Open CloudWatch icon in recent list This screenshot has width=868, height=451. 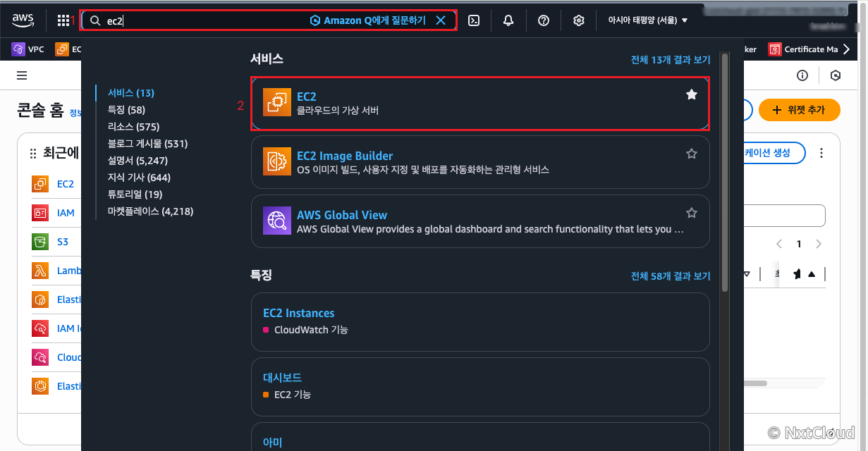(x=40, y=357)
